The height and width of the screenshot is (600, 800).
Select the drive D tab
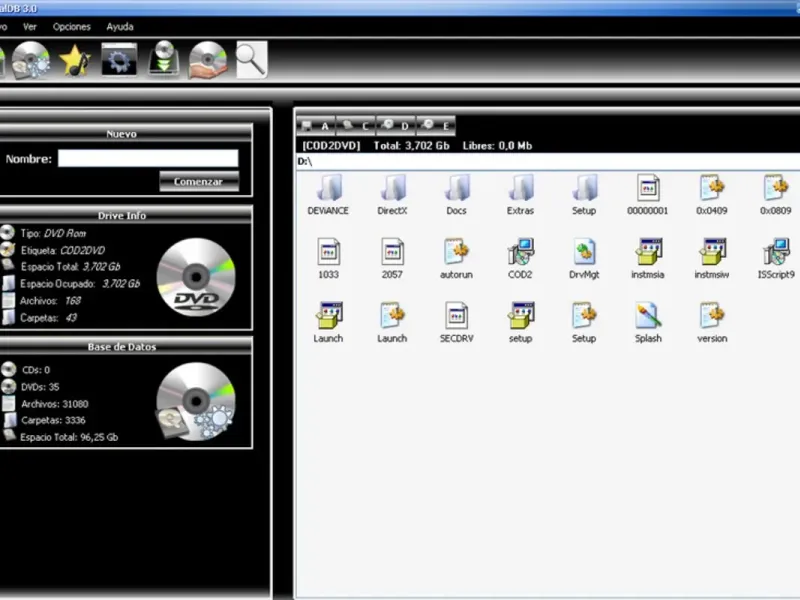pyautogui.click(x=396, y=126)
